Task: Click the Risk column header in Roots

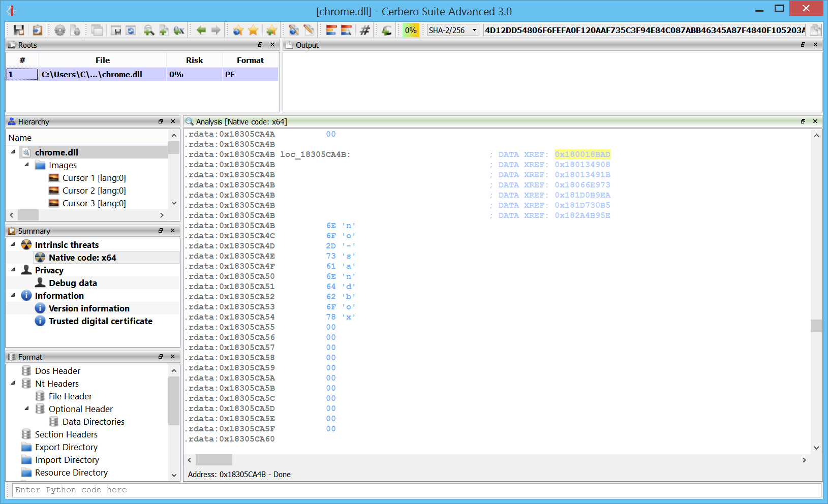Action: [194, 60]
